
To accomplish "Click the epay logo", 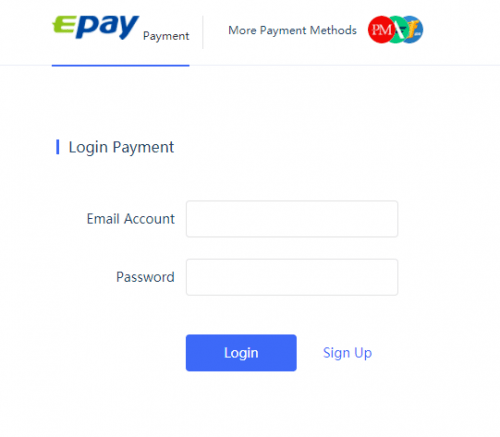I will coord(96,27).
